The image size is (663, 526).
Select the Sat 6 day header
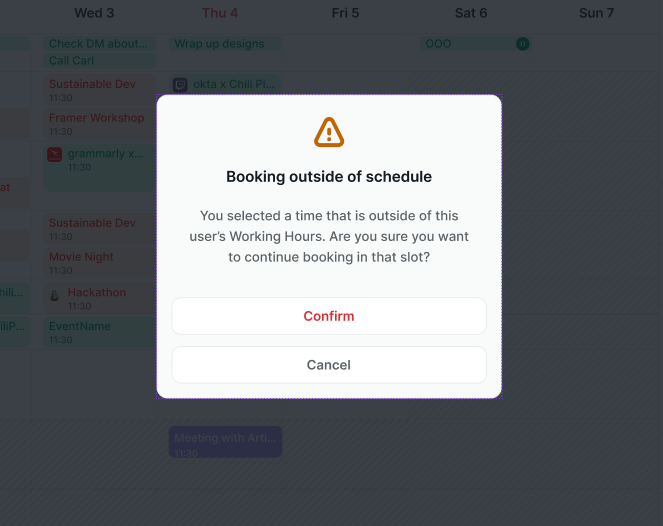coord(471,13)
